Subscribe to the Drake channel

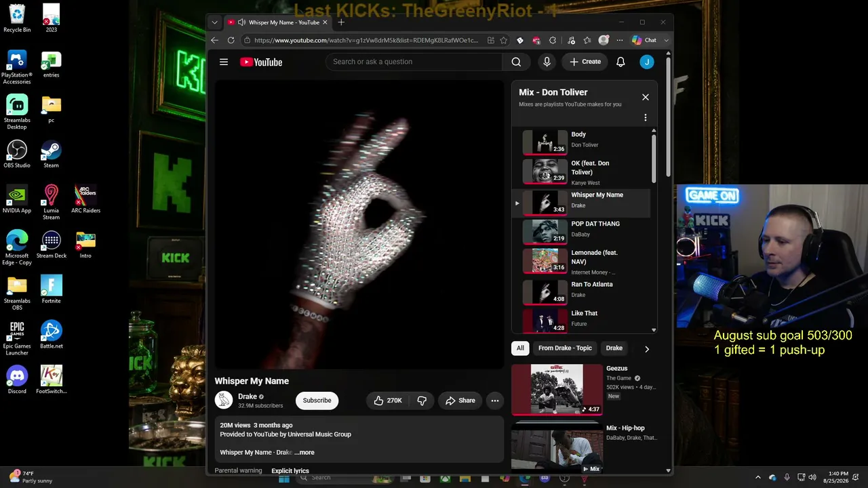tap(317, 401)
